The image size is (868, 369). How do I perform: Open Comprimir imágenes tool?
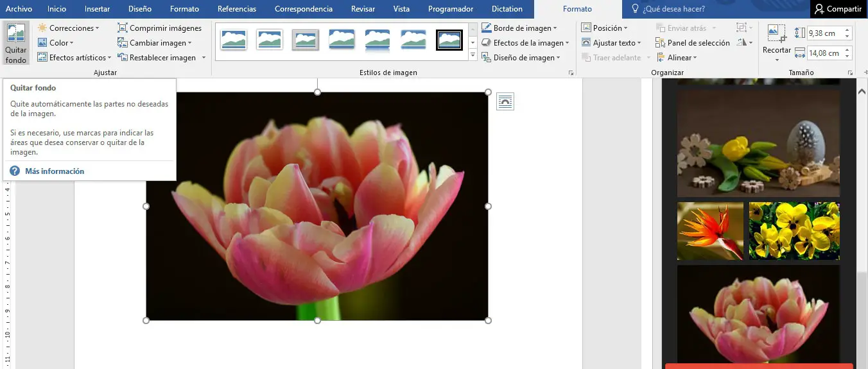pos(160,28)
